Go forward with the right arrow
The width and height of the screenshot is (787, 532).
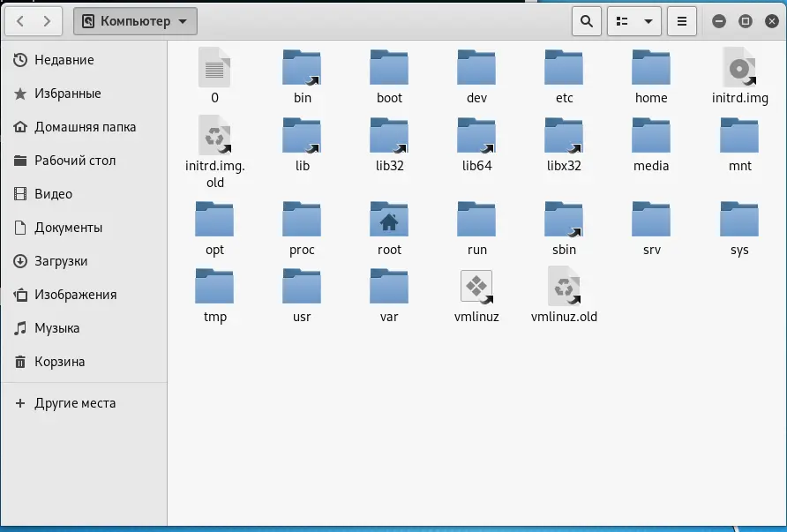pos(47,21)
